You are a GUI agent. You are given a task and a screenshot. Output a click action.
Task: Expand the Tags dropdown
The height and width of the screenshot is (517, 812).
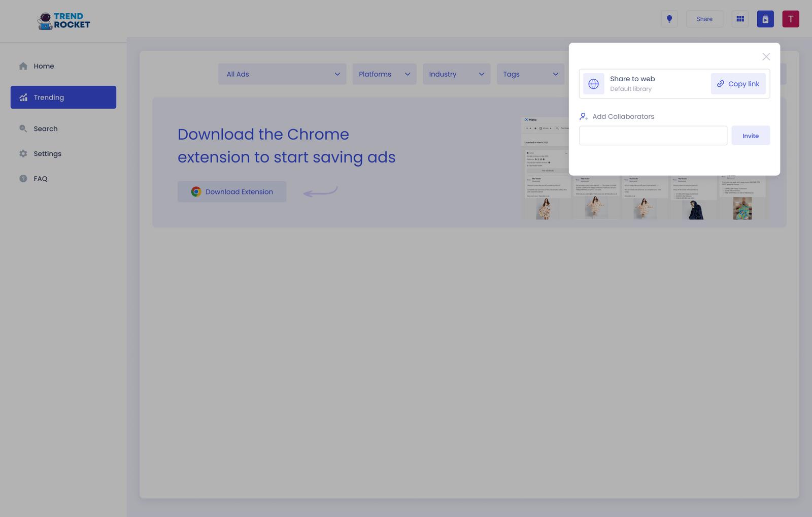tap(530, 74)
